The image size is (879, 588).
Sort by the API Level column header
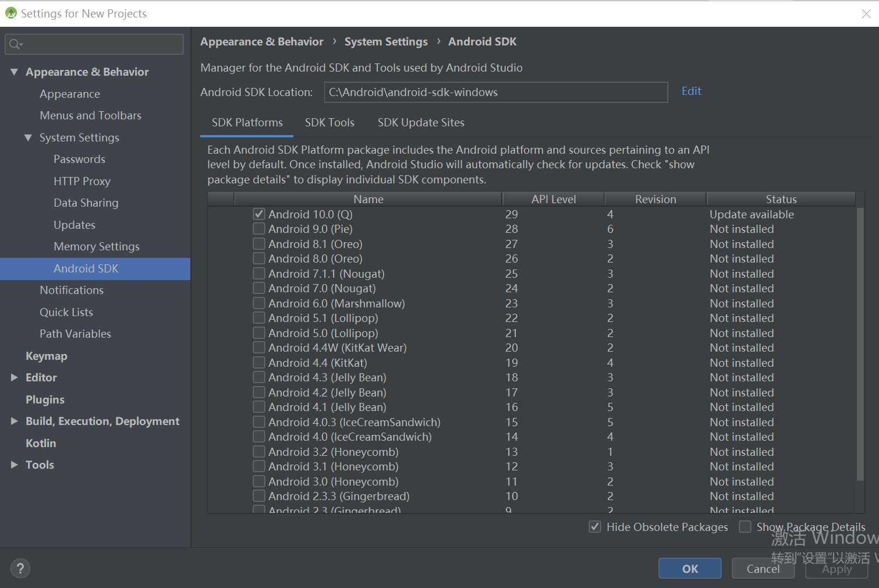(553, 199)
